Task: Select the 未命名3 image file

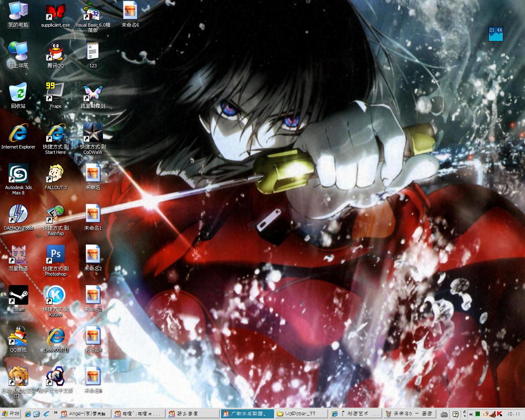Action: [93, 299]
